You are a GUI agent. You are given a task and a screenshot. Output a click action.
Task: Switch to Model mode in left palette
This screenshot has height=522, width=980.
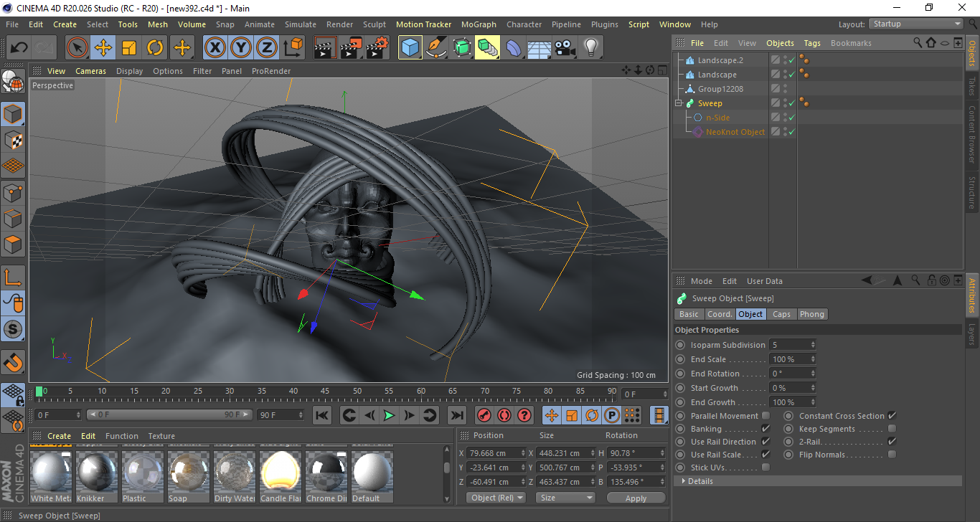(13, 115)
